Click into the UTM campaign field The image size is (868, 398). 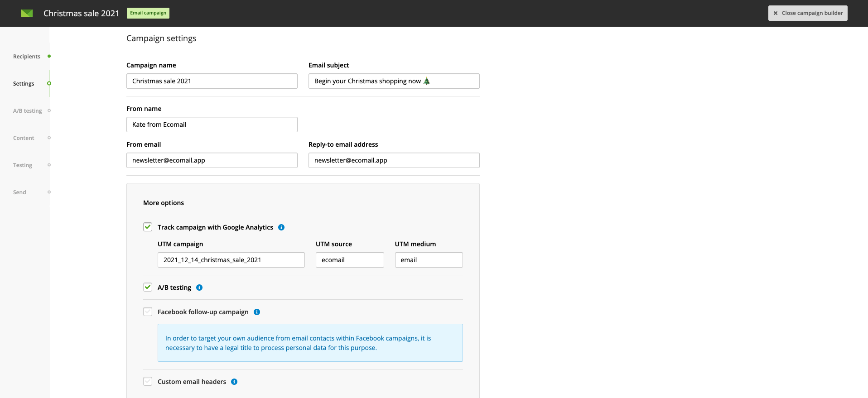(x=231, y=260)
